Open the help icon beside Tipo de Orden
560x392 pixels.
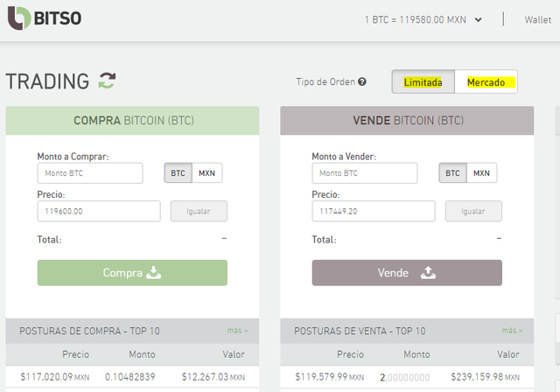362,81
